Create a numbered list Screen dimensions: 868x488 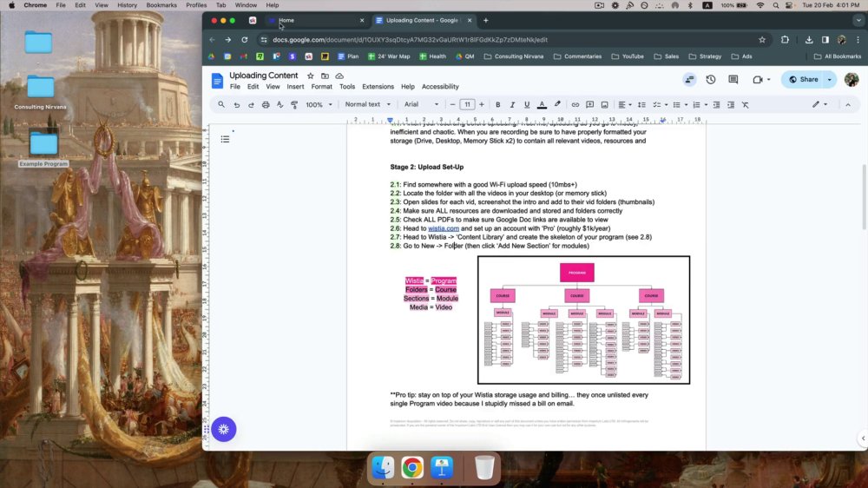pos(696,105)
